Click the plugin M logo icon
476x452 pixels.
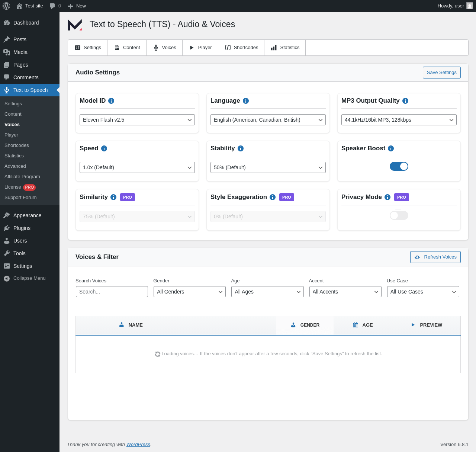click(x=75, y=25)
